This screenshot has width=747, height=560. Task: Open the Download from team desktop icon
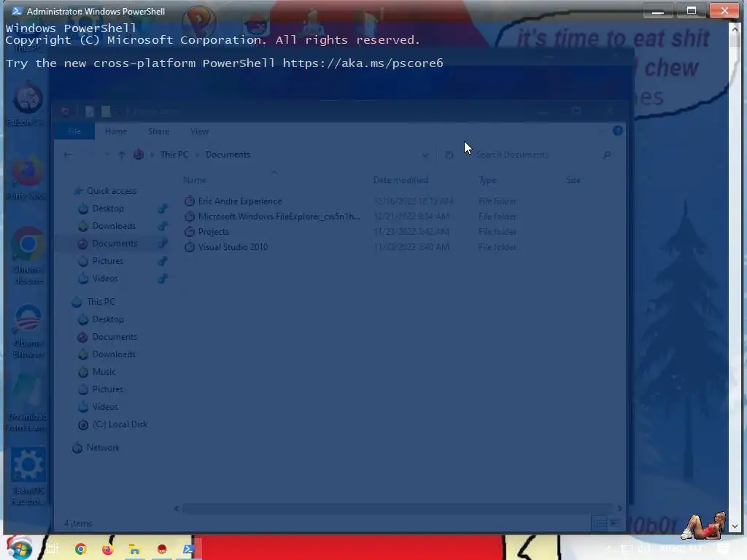tap(28, 392)
